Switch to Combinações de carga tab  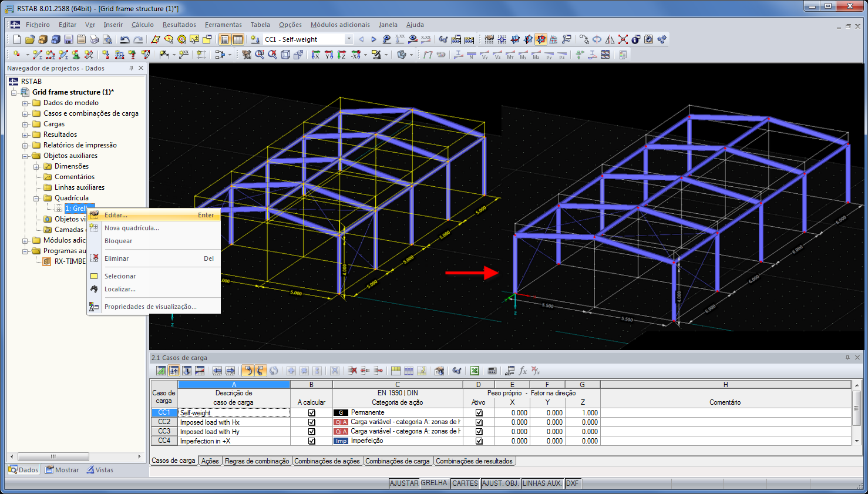point(397,461)
